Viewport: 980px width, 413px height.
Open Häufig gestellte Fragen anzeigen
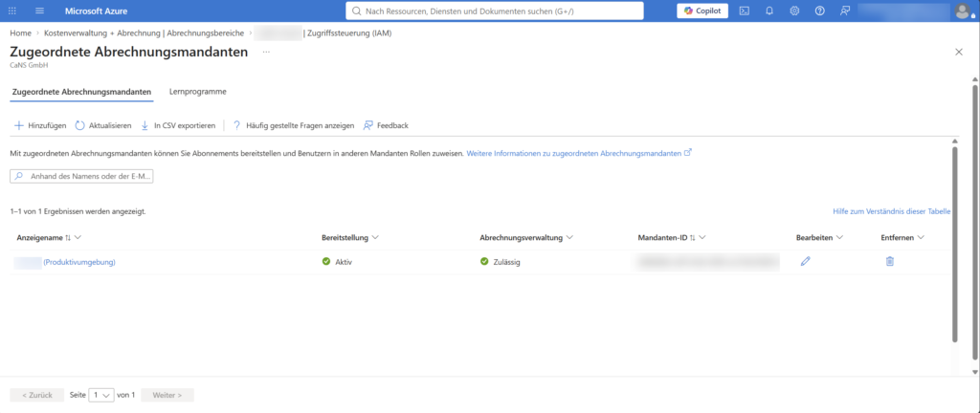tap(293, 125)
